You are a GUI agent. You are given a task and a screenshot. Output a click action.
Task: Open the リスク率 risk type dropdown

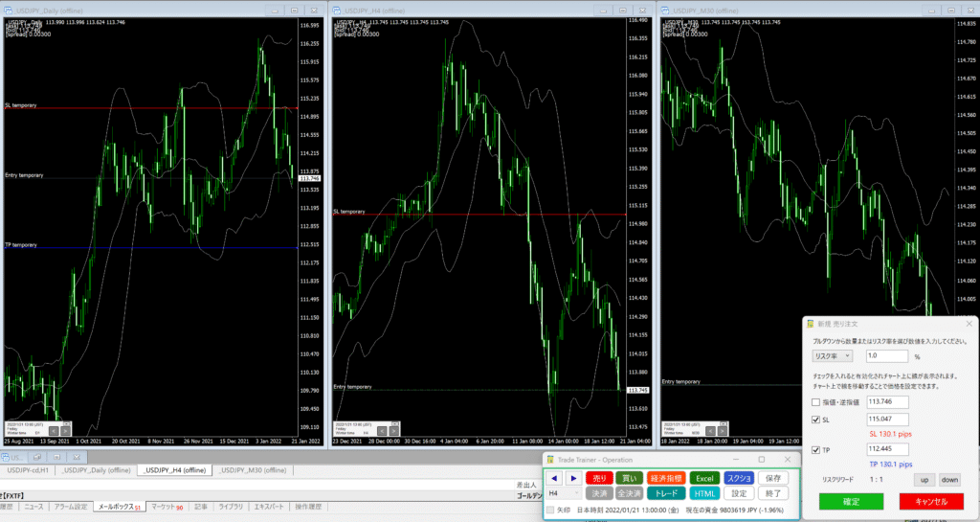(832, 355)
